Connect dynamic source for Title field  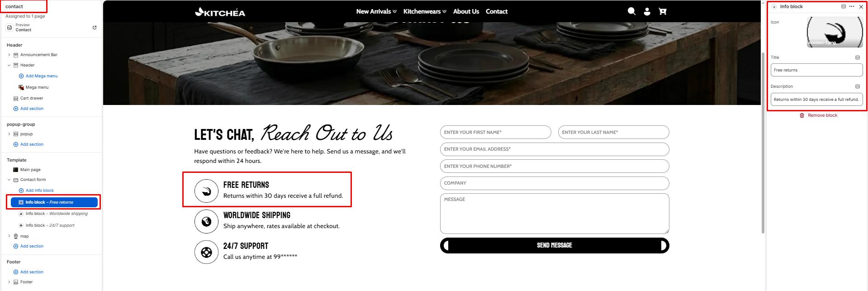[857, 57]
